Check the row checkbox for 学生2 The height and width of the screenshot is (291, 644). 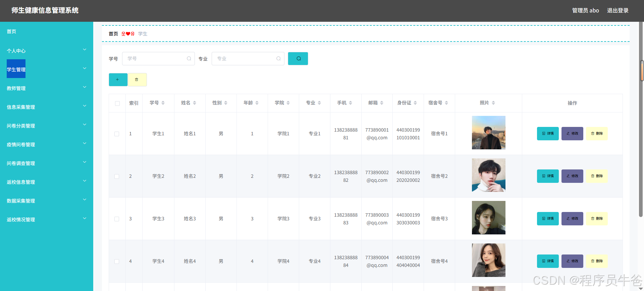117,176
